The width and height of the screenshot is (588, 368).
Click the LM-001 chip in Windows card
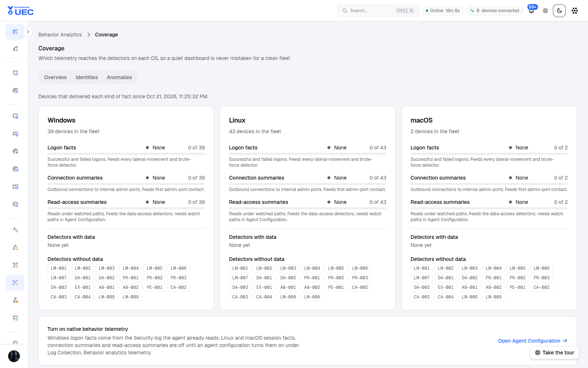[x=59, y=268]
